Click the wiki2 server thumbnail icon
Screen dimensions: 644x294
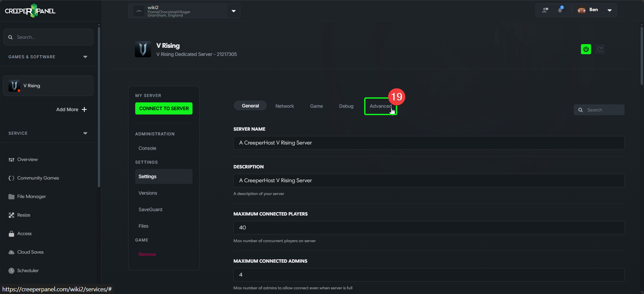[139, 11]
